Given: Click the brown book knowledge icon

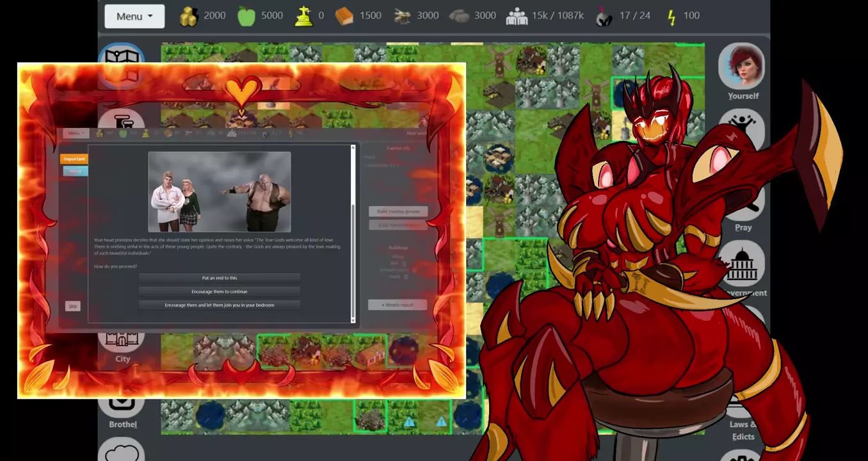Looking at the screenshot, I should [x=344, y=16].
